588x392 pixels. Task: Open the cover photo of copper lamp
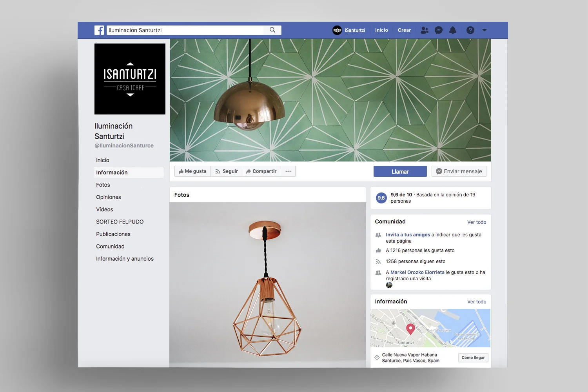330,100
